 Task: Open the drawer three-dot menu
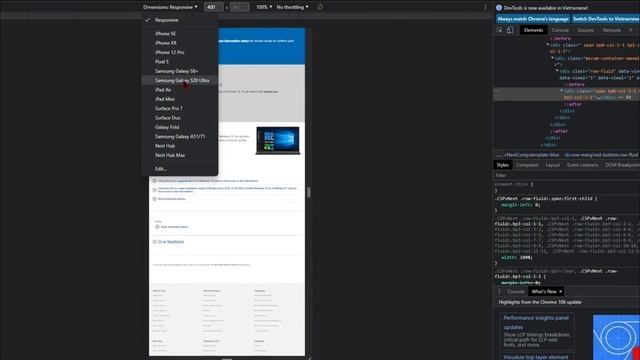point(499,291)
